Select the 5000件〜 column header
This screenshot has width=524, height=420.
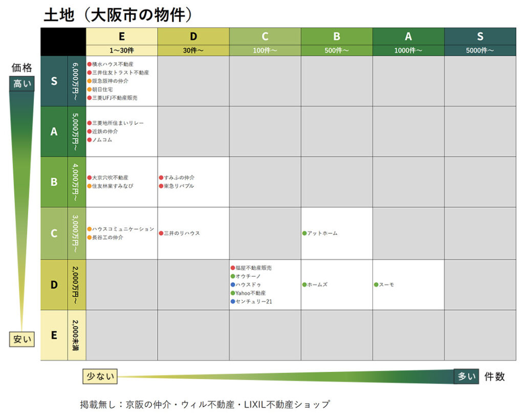pos(479,51)
